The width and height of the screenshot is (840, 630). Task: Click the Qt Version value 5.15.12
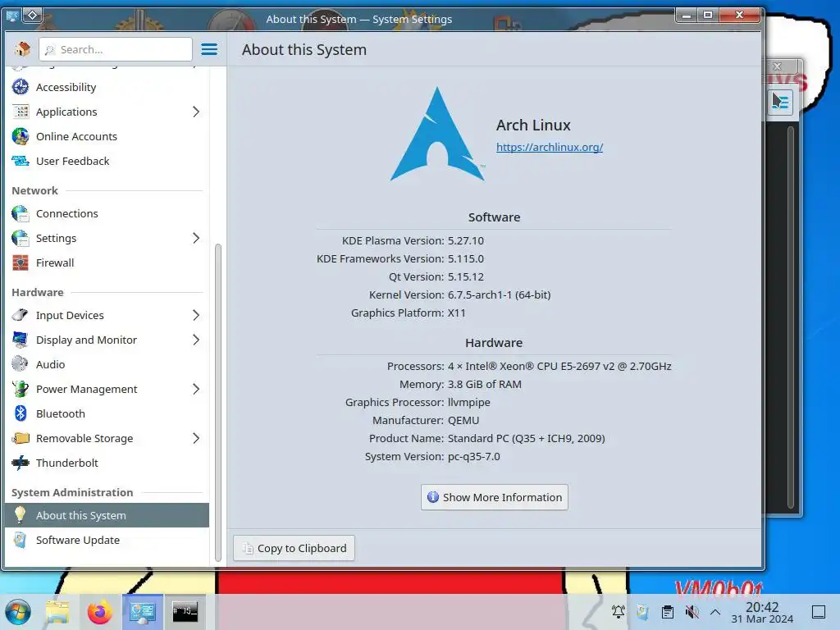[x=466, y=277]
